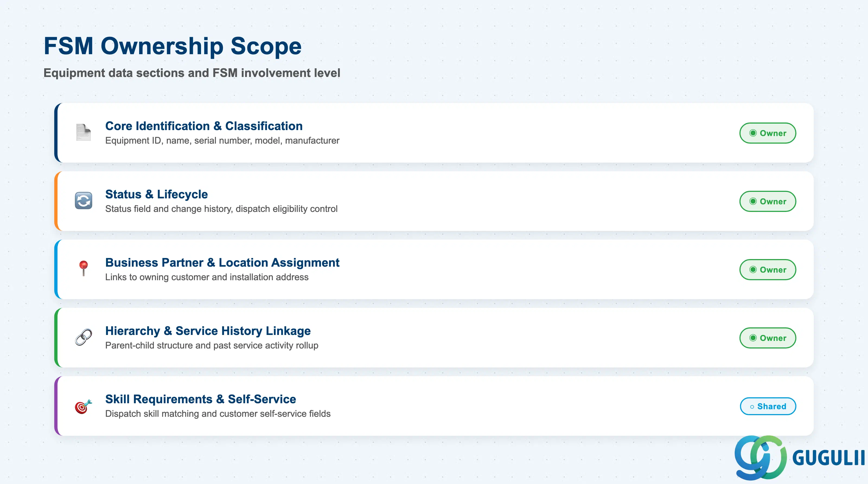The height and width of the screenshot is (484, 868).
Task: Select the Shared badge for Skill Requirements
Action: (768, 406)
